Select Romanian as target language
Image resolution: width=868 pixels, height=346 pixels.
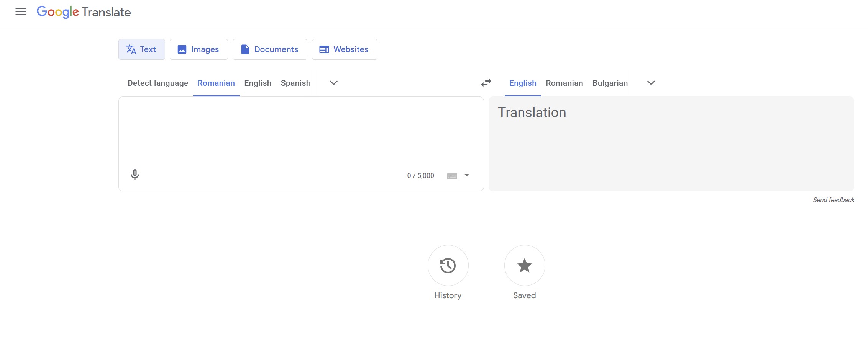(564, 83)
